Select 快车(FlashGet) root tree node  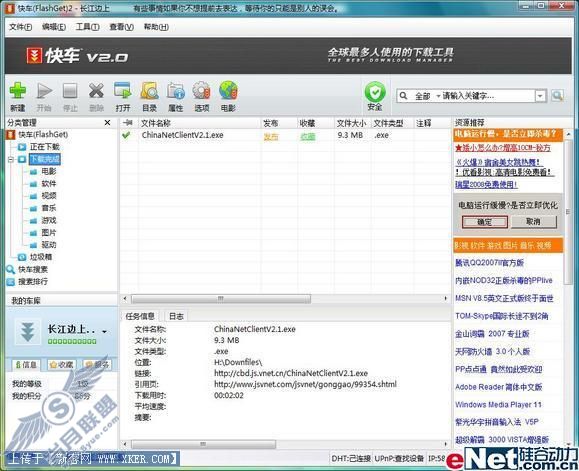point(43,135)
